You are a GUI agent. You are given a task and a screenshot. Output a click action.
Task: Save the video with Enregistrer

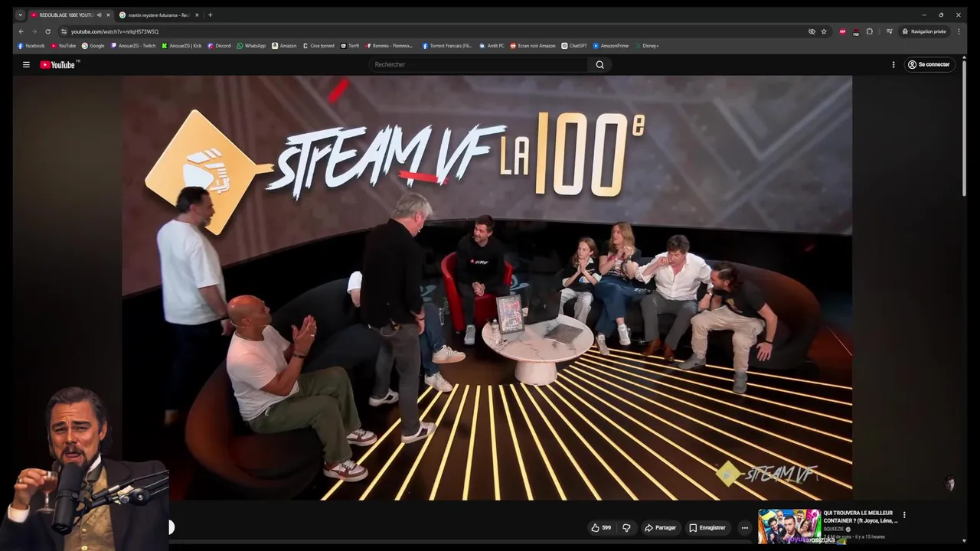tap(707, 527)
